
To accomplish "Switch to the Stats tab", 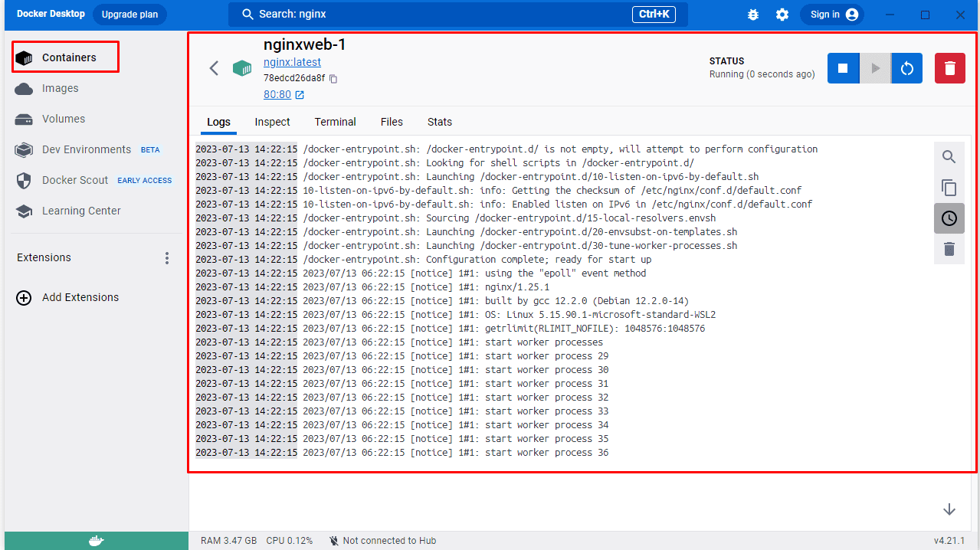I will (x=440, y=122).
